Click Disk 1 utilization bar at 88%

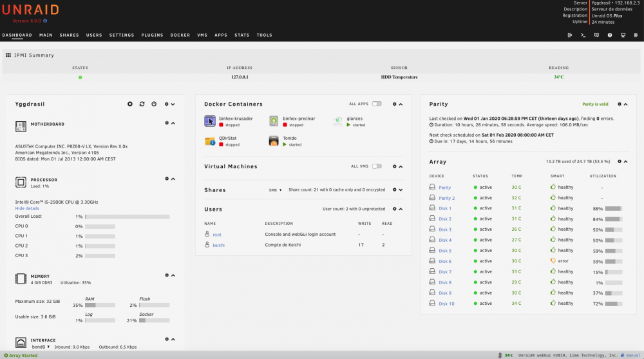614,208
